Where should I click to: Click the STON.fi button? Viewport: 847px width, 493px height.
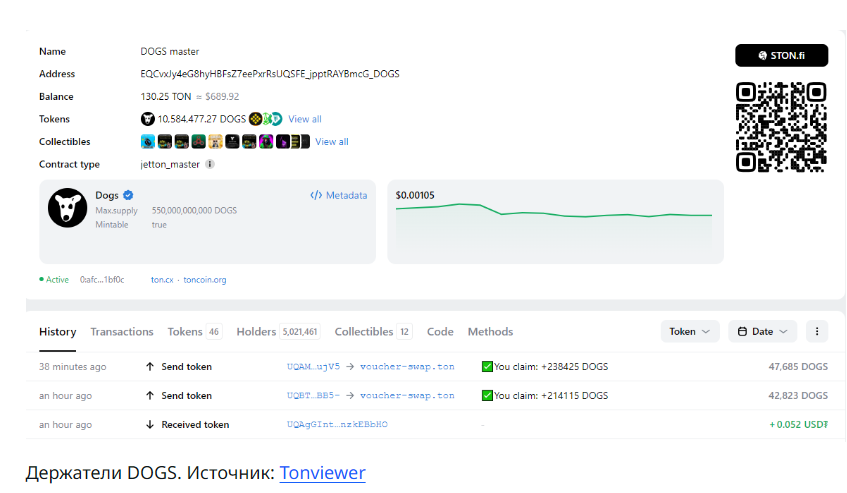point(781,56)
